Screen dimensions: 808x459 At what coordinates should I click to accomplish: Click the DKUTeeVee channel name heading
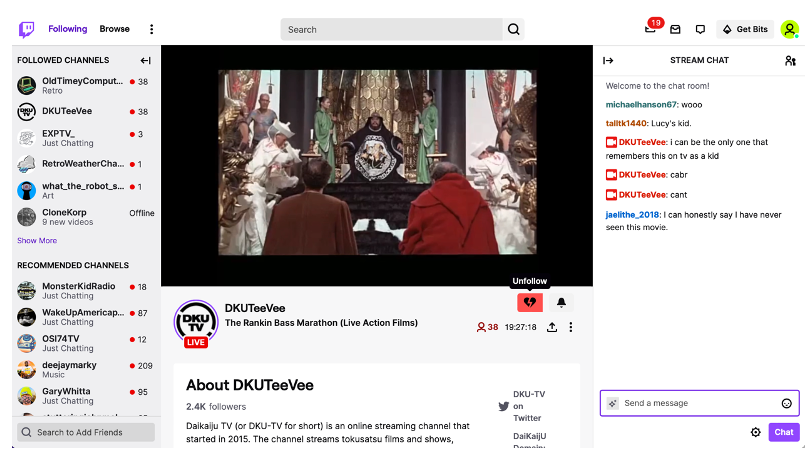[x=255, y=308]
